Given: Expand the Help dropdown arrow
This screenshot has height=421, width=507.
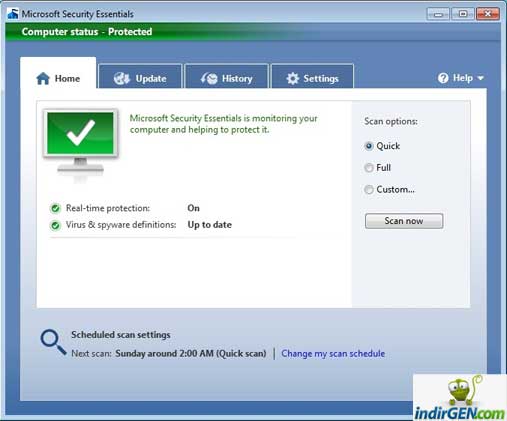Looking at the screenshot, I should [x=480, y=78].
